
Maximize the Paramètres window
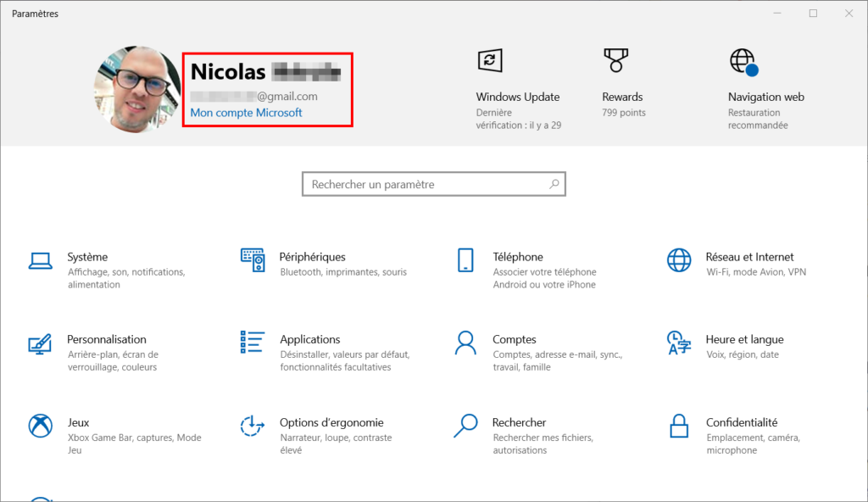[813, 14]
